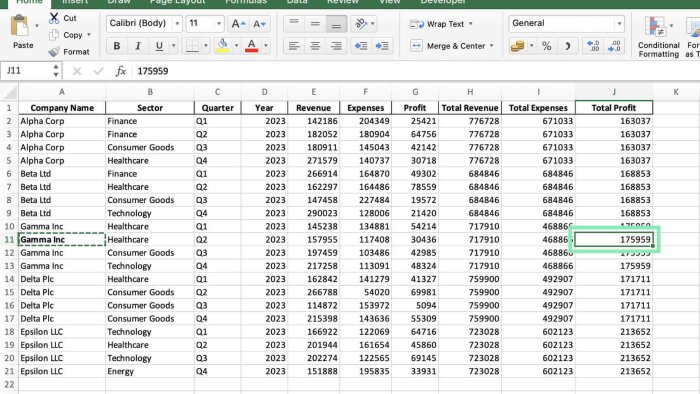Click the Paste clipboard icon
This screenshot has height=394, width=700.
[20, 26]
